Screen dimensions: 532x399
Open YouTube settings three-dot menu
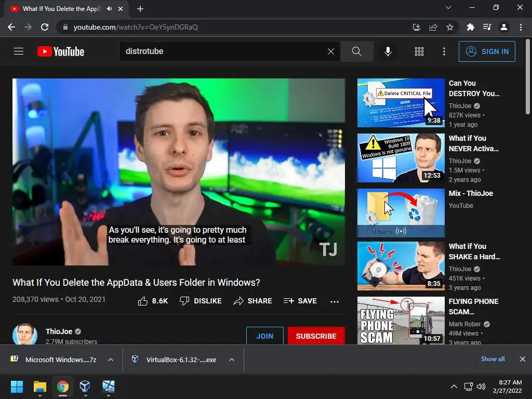pos(444,51)
